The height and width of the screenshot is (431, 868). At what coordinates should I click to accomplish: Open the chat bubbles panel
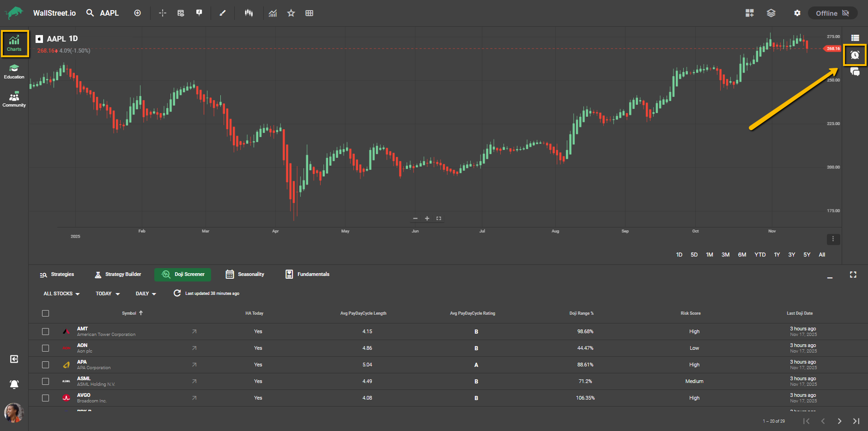[x=855, y=72]
